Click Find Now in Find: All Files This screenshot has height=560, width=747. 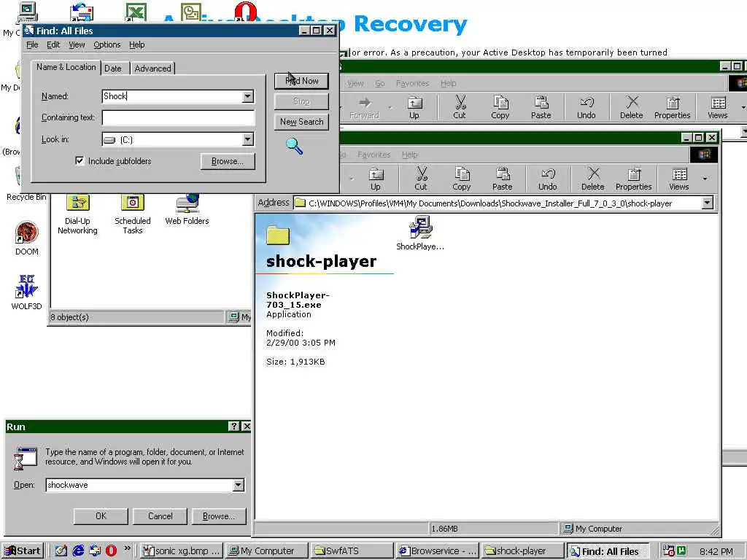point(301,81)
